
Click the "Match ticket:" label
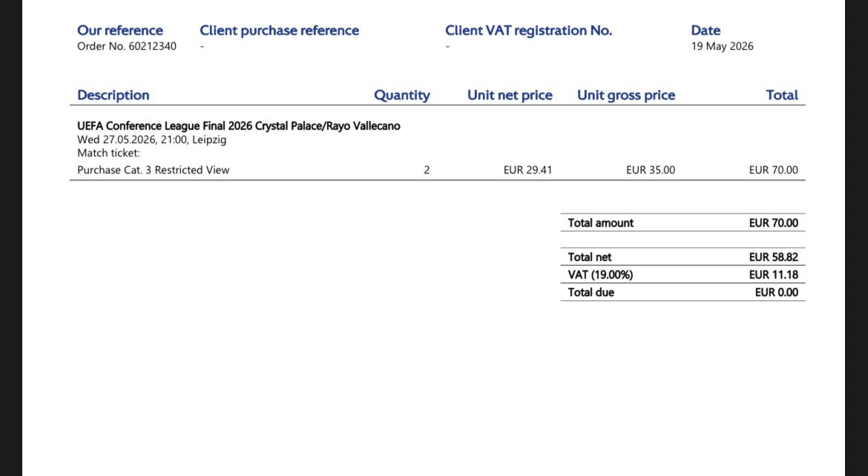[108, 153]
